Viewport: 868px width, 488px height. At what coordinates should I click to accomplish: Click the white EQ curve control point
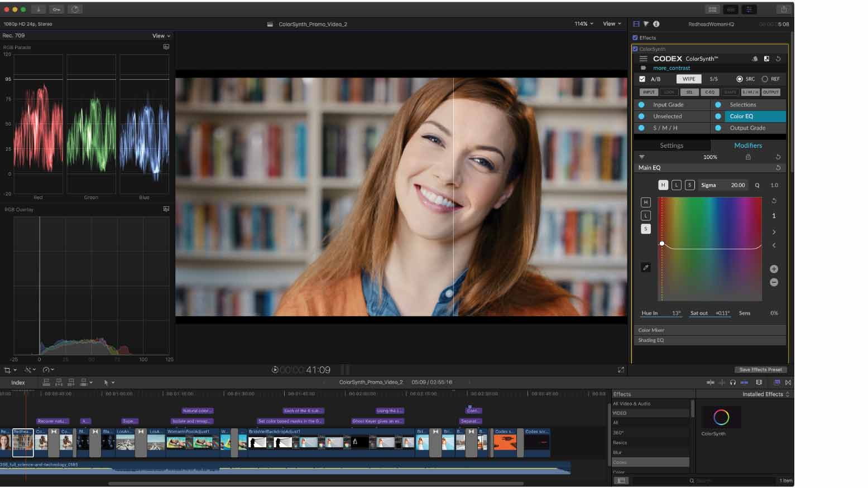coord(662,244)
